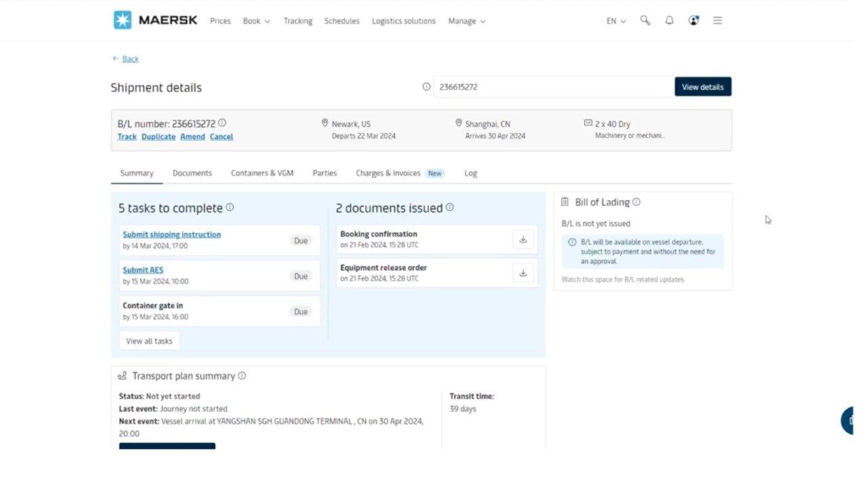Click the shipment number input field
The width and height of the screenshot is (868, 488).
(x=553, y=87)
